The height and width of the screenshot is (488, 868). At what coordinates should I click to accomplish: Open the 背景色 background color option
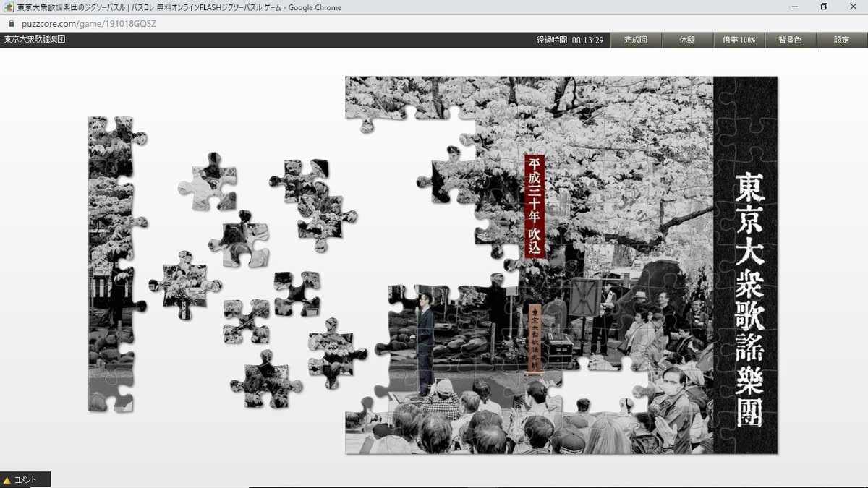[x=790, y=40]
